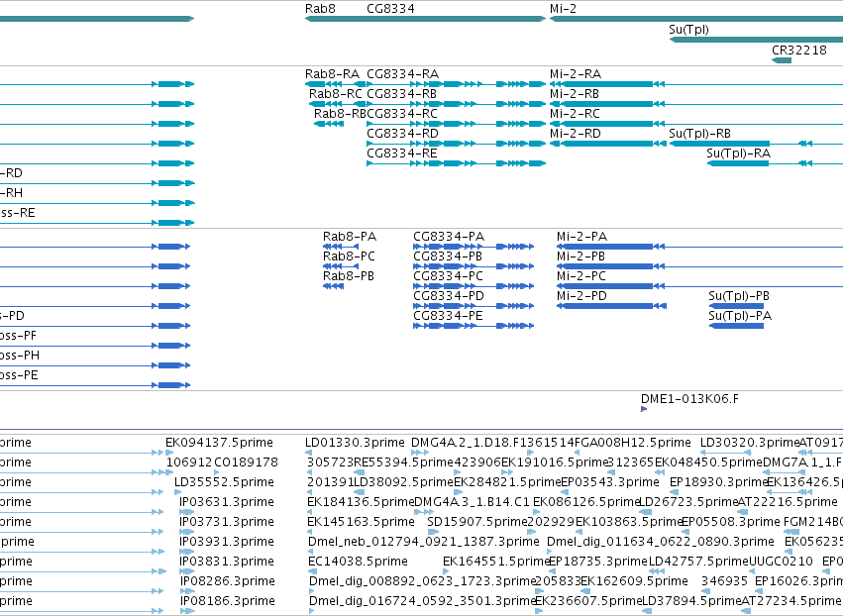
Task: Open protein Su(Tpl)-PB
Action: point(739,296)
